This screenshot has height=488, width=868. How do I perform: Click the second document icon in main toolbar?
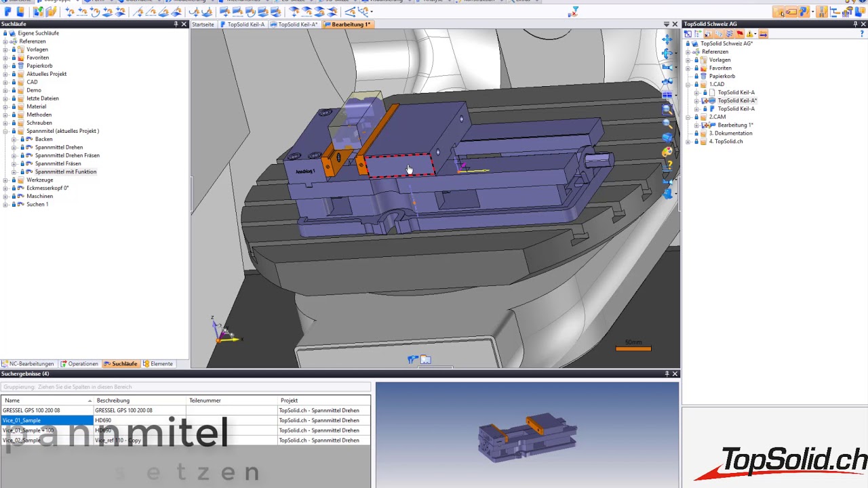[x=20, y=12]
